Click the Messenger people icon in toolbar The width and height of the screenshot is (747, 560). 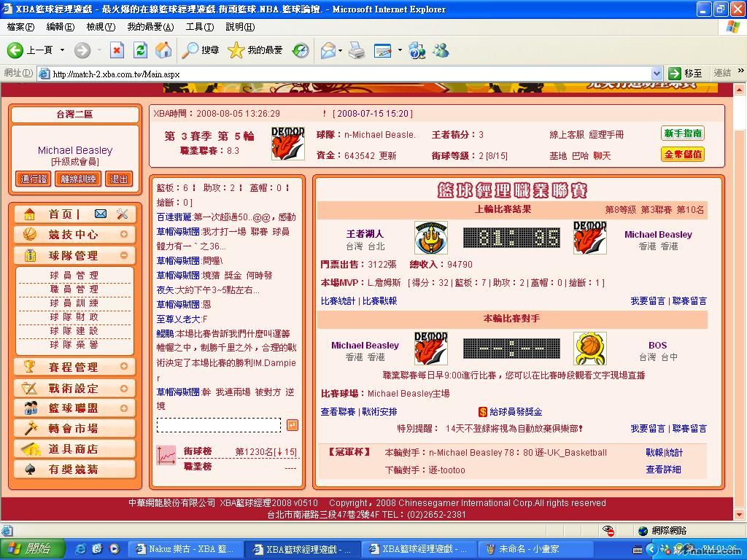click(x=441, y=50)
